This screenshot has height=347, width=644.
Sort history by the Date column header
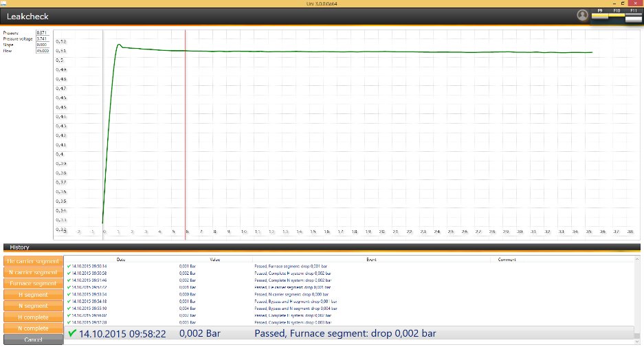[x=121, y=259]
